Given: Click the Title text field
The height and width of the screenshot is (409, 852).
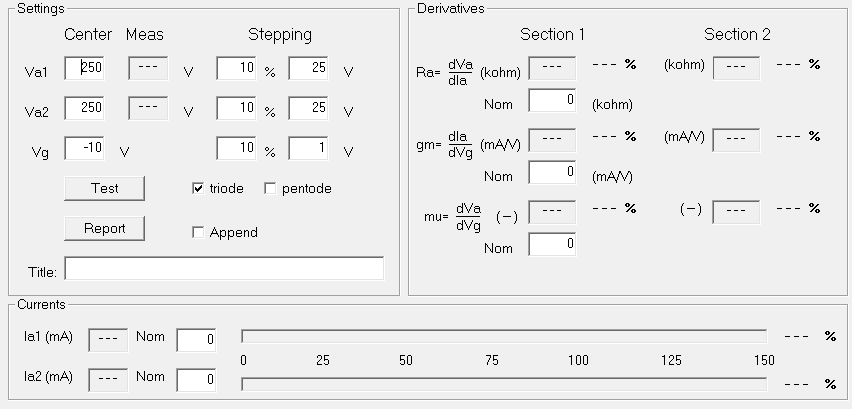Looking at the screenshot, I should tap(224, 269).
